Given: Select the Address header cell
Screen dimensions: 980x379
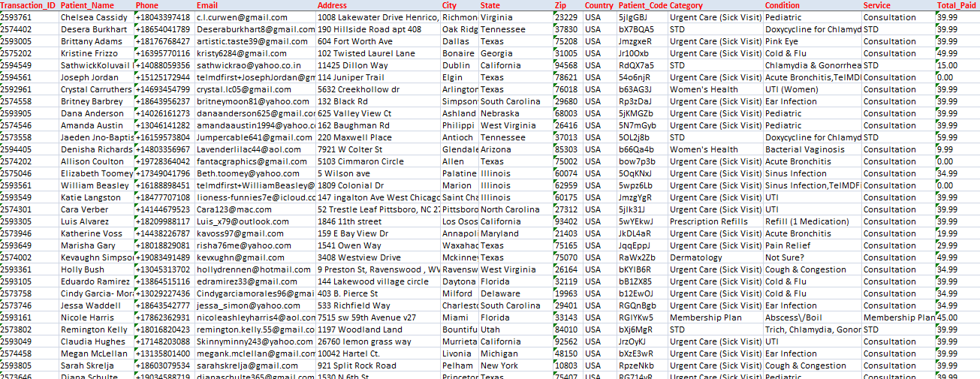Looking at the screenshot, I should point(378,5).
